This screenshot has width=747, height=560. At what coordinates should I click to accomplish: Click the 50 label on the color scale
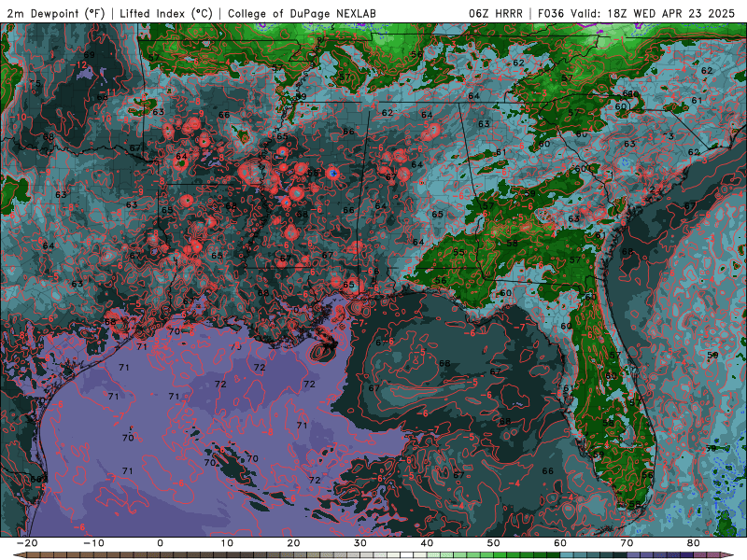494,543
